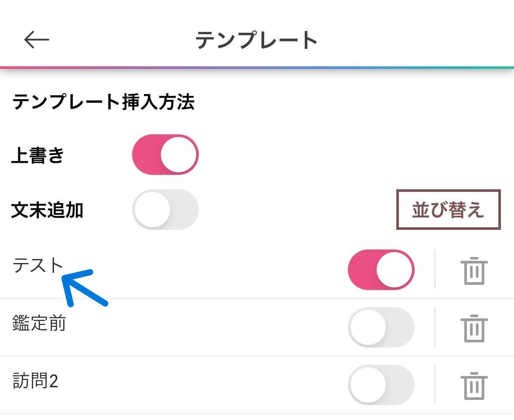Delete the 訪問2 template with the trash icon

point(474,386)
